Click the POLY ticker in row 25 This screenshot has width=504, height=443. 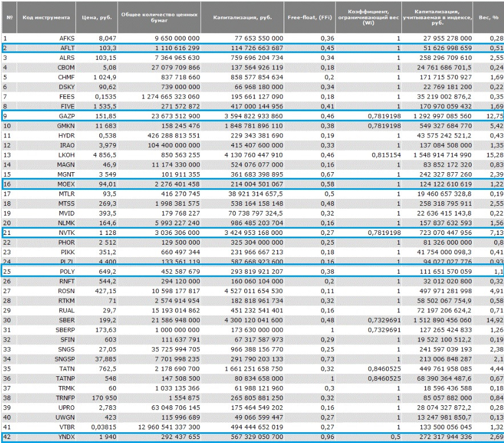(67, 271)
